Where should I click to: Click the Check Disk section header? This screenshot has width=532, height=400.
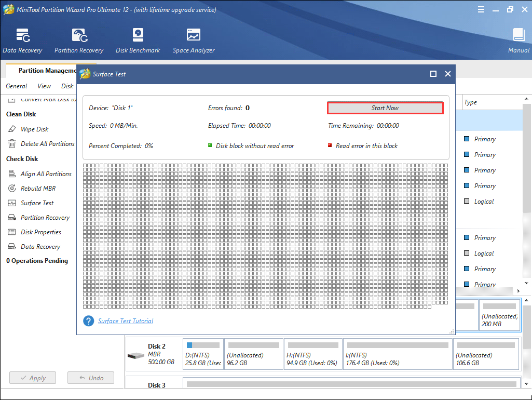tap(22, 158)
